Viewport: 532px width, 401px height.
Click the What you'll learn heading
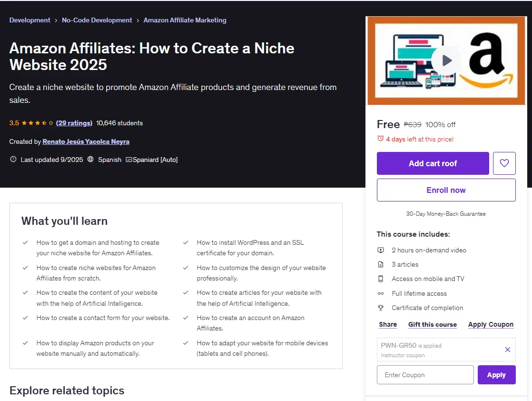click(64, 221)
